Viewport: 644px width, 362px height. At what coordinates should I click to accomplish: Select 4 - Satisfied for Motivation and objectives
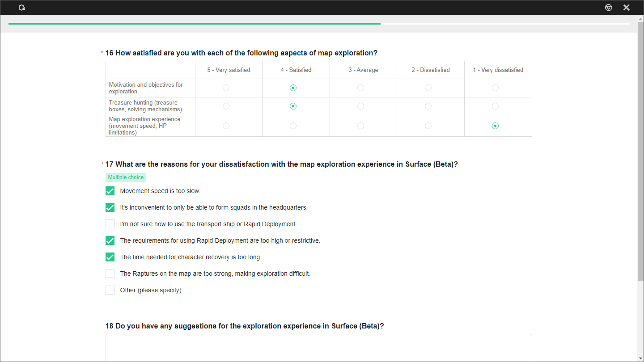pos(293,88)
